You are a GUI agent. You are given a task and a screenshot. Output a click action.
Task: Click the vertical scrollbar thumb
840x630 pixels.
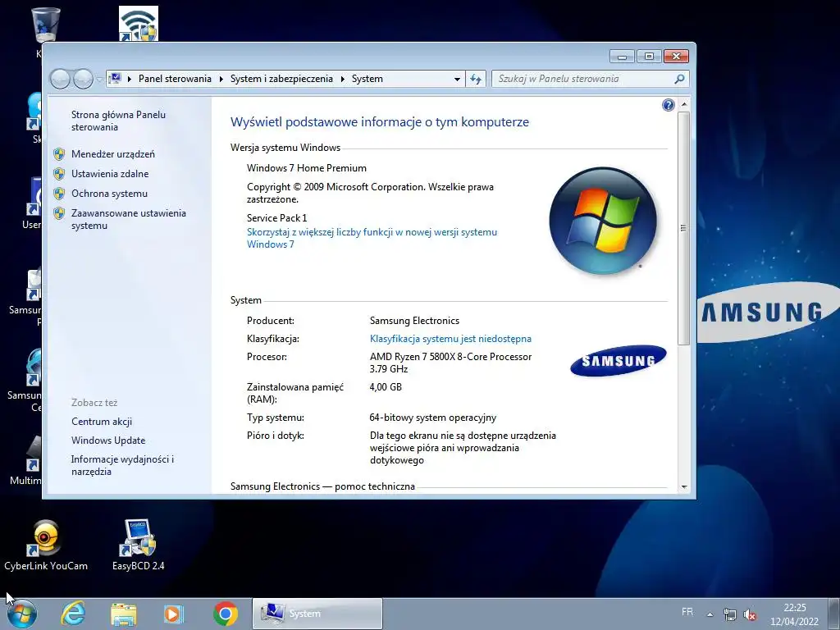click(x=684, y=228)
